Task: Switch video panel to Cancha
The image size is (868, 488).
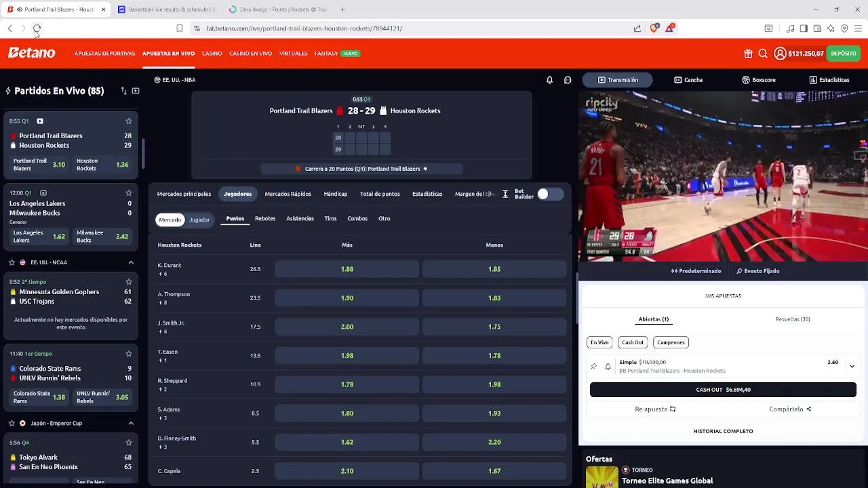Action: [x=688, y=80]
